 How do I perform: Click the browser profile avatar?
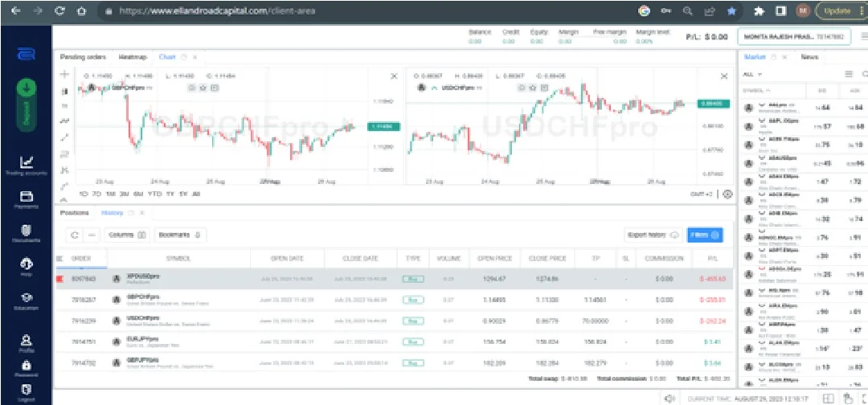[x=802, y=10]
